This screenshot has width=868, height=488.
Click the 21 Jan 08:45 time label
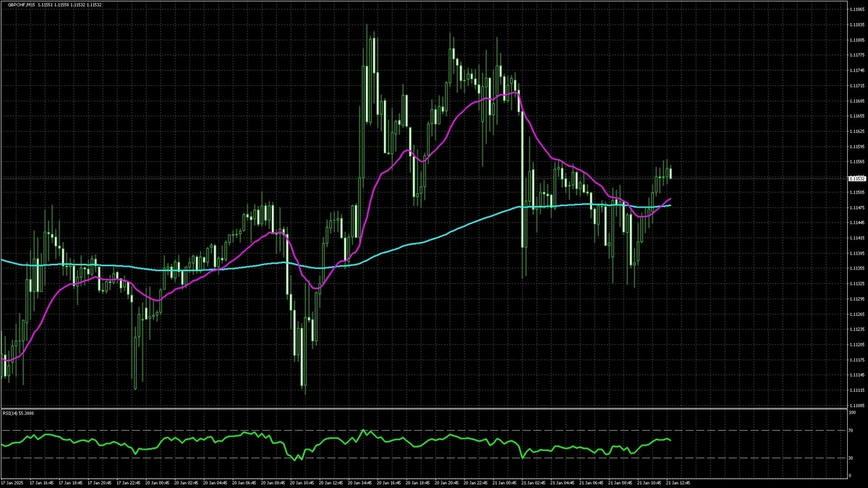coord(621,481)
